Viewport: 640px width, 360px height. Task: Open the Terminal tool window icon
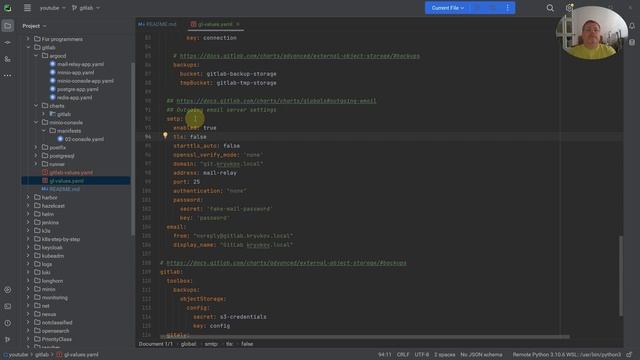(8, 306)
